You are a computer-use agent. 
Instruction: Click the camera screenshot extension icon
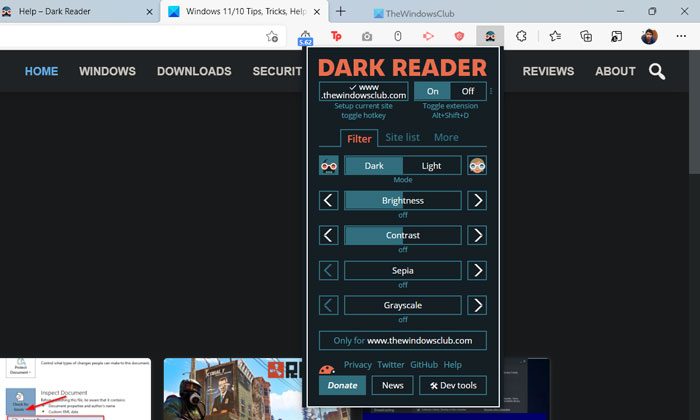pos(367,36)
